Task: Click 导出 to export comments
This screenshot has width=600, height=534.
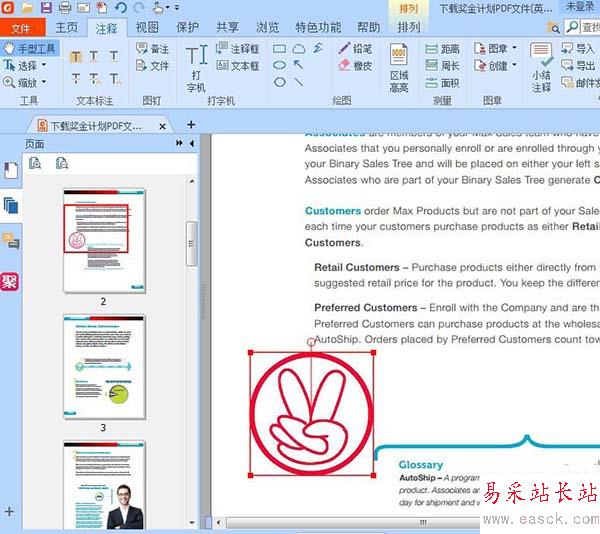Action: pyautogui.click(x=578, y=65)
